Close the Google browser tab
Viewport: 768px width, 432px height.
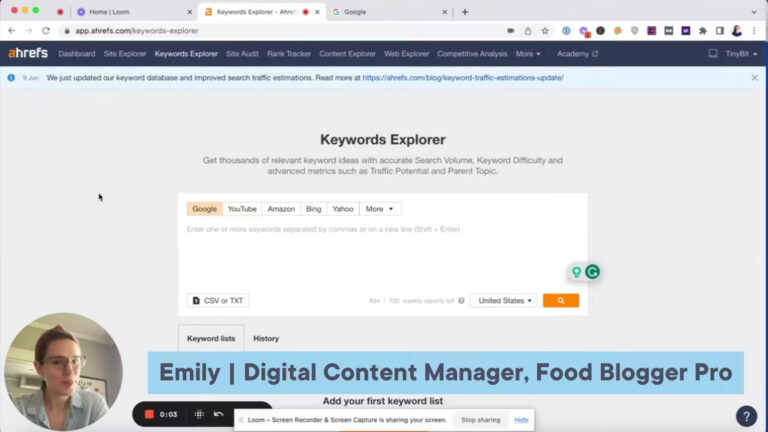pyautogui.click(x=444, y=12)
